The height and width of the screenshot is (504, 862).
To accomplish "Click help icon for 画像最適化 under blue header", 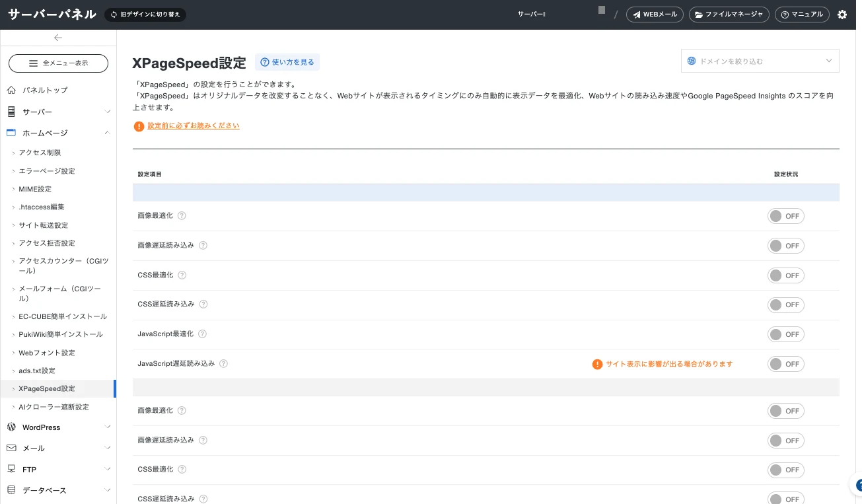I will (x=182, y=216).
